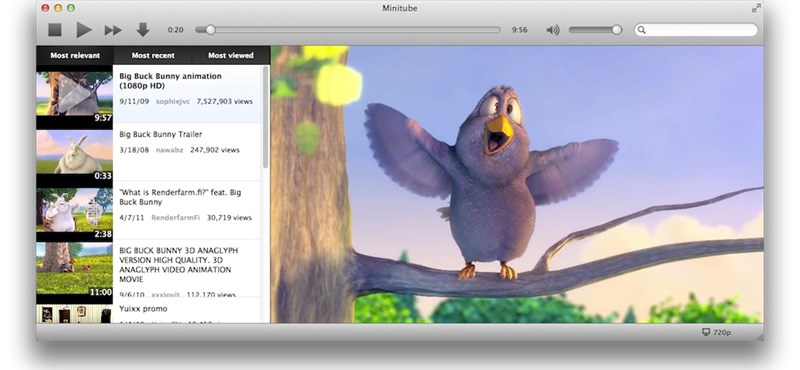The height and width of the screenshot is (370, 800).
Task: Switch to Most recent tab
Action: [x=153, y=55]
